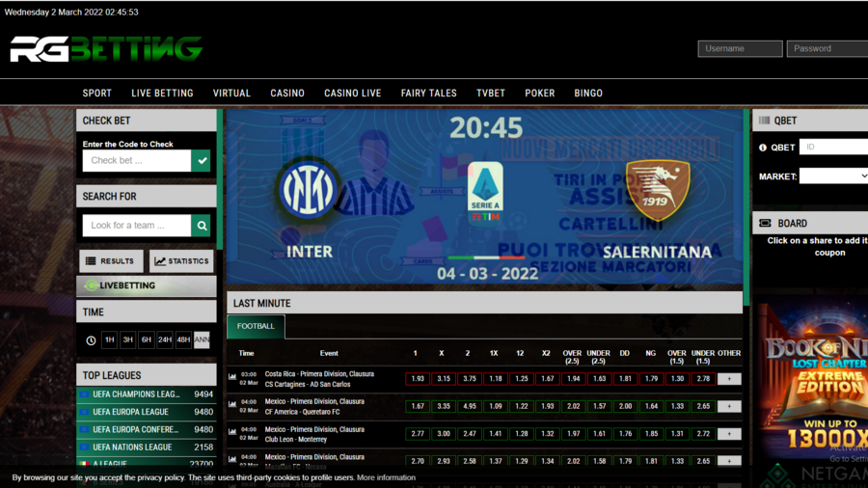This screenshot has height=488, width=868.
Task: Pick DD odds 2.00 for CF America match
Action: click(x=625, y=406)
